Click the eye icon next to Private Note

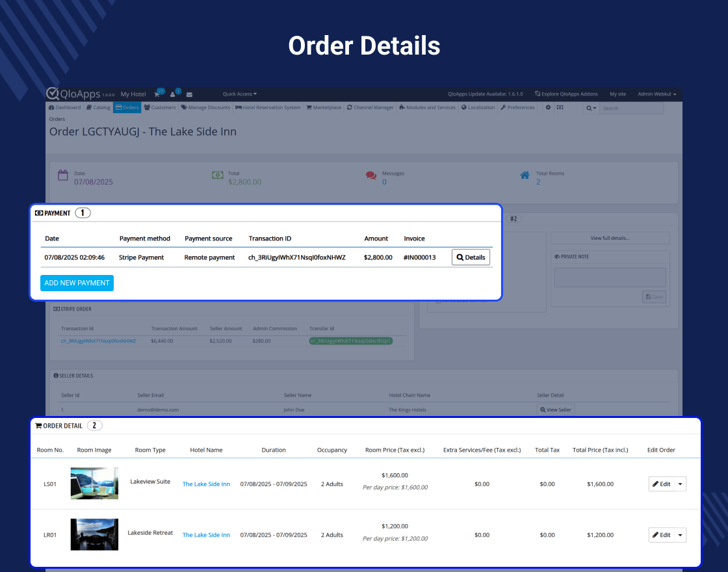point(557,257)
